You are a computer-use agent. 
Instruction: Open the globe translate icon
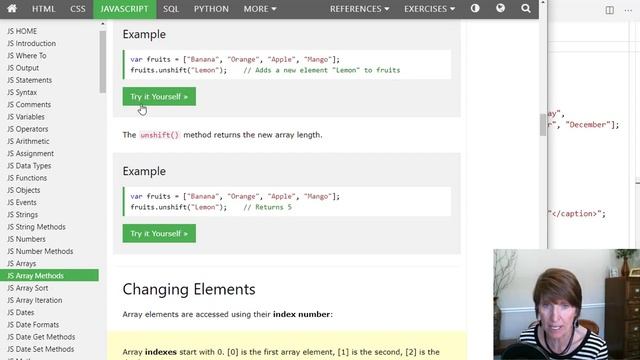click(500, 9)
